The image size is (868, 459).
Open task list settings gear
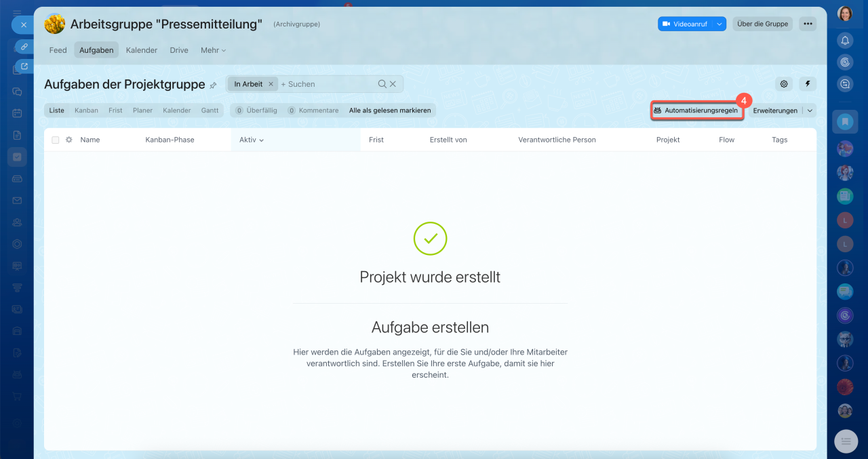(784, 84)
